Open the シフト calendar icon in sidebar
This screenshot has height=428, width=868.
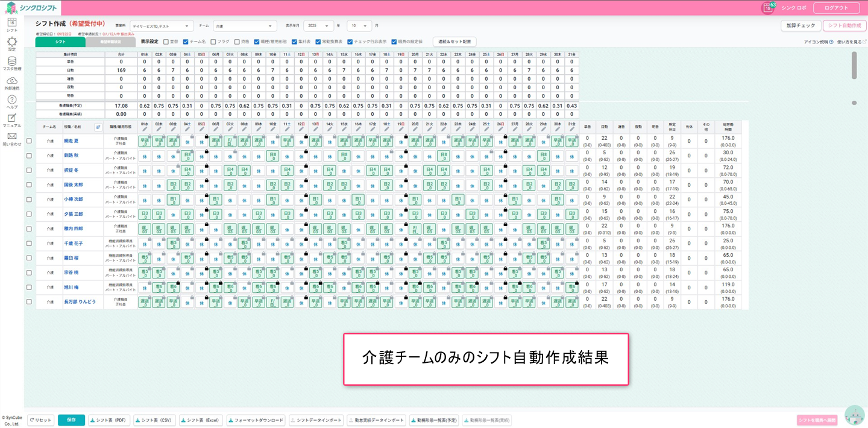tap(11, 23)
